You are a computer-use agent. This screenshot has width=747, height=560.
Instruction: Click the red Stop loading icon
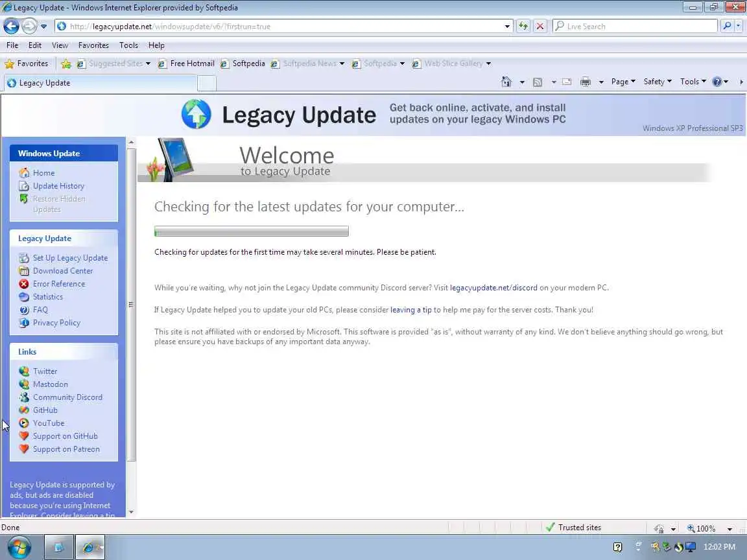click(x=539, y=26)
